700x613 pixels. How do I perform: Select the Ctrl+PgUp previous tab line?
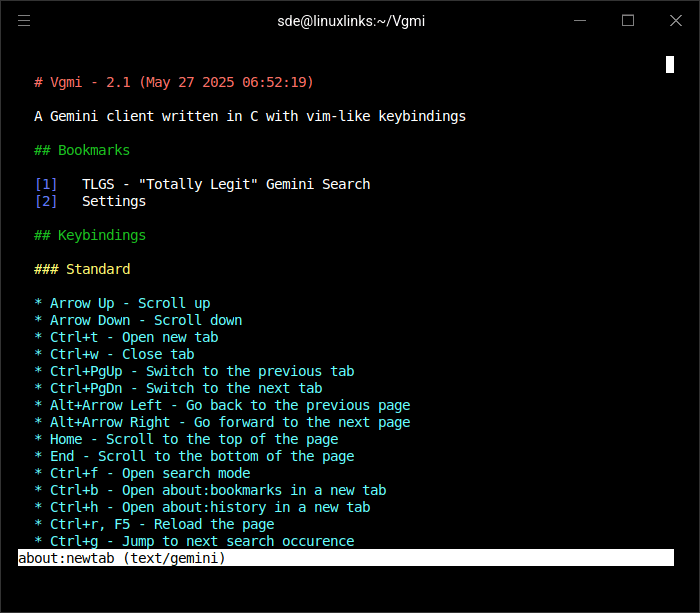[194, 371]
